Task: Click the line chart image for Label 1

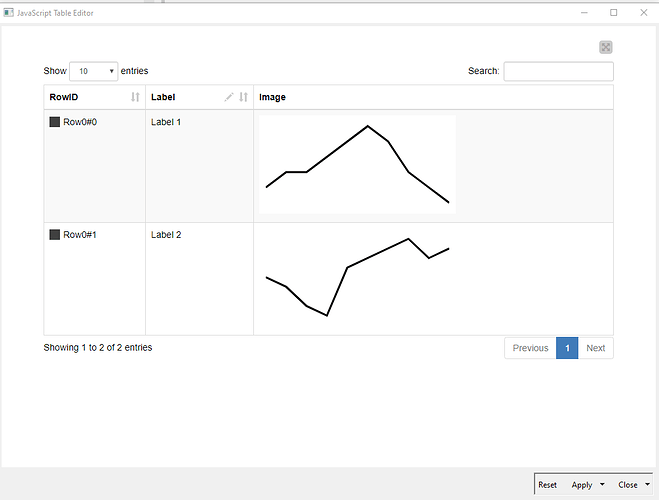Action: pyautogui.click(x=357, y=164)
